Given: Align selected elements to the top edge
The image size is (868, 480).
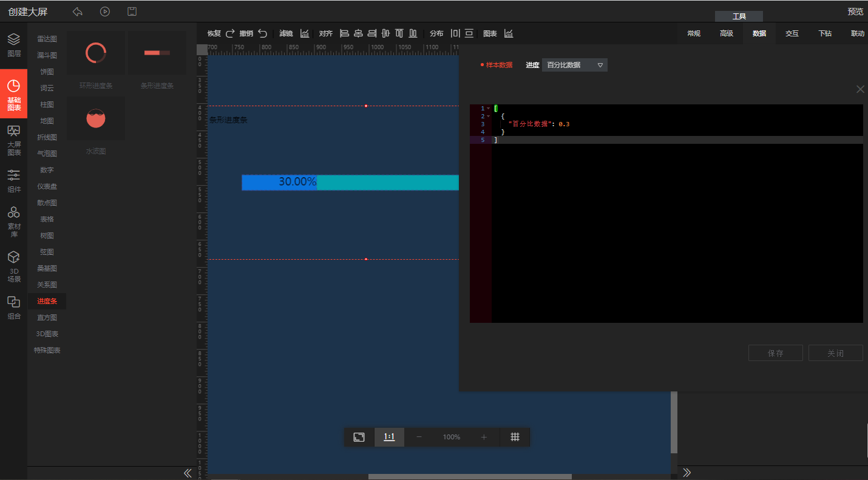Looking at the screenshot, I should (x=399, y=33).
